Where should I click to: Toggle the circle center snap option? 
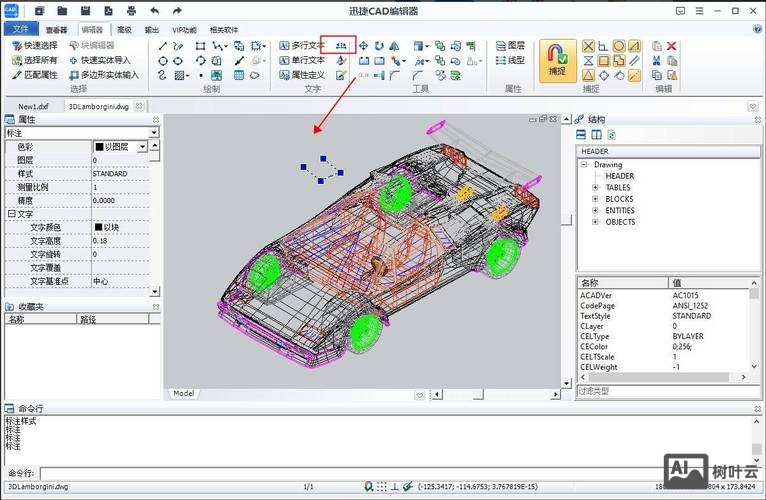pos(619,46)
